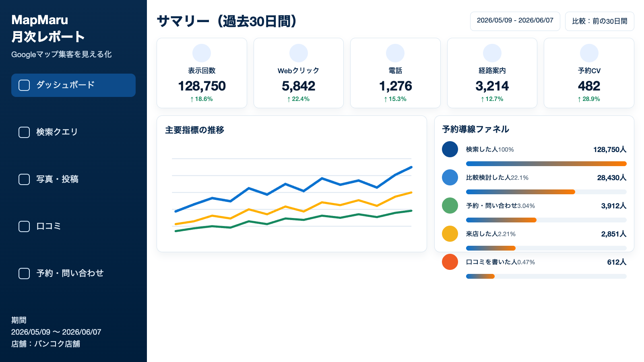The height and width of the screenshot is (362, 644).
Task: Click the 3,912人 funnel count
Action: point(614,206)
